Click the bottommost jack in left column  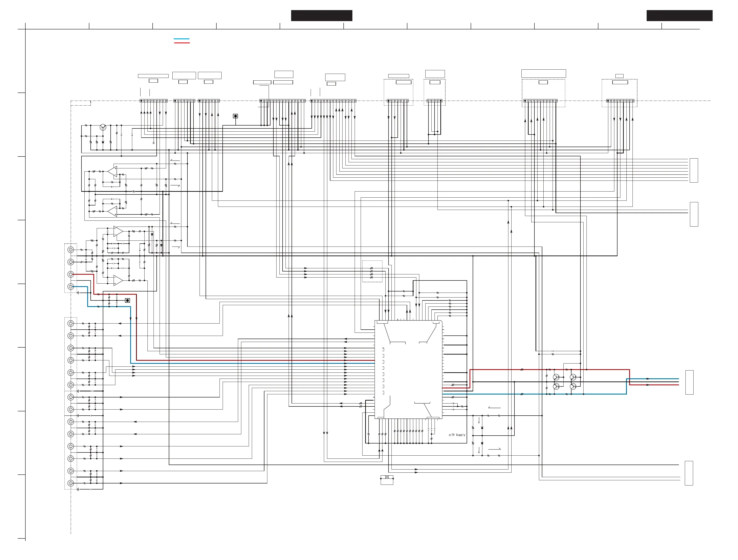point(71,483)
